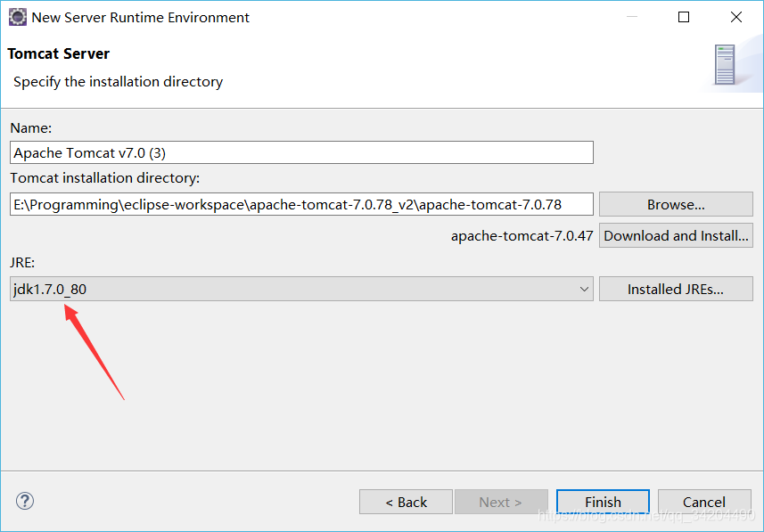Click the Browse... button
Viewport: 764px width, 532px height.
(676, 204)
